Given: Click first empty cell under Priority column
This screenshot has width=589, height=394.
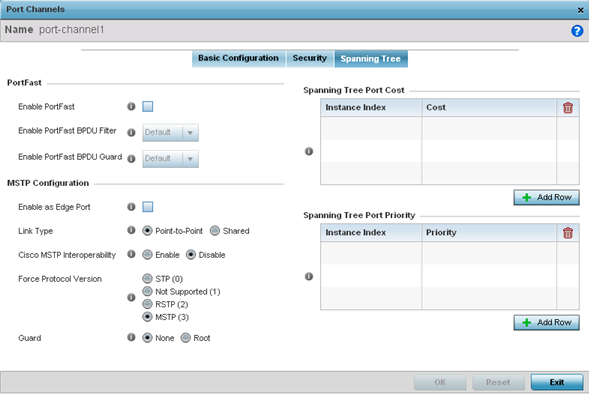Looking at the screenshot, I should point(489,253).
